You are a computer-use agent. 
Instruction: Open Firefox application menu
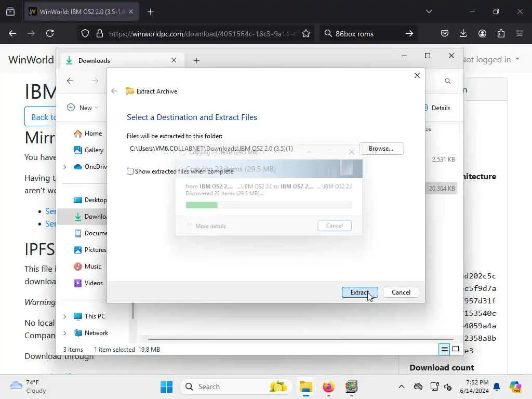tap(520, 33)
